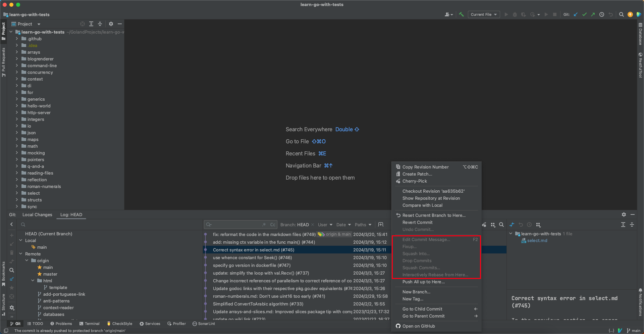
Task: Collapse the Remote branches node
Action: [x=21, y=254]
